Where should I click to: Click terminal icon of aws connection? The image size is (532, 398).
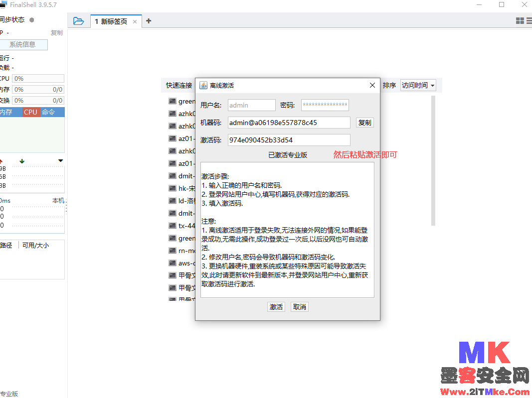click(x=173, y=263)
